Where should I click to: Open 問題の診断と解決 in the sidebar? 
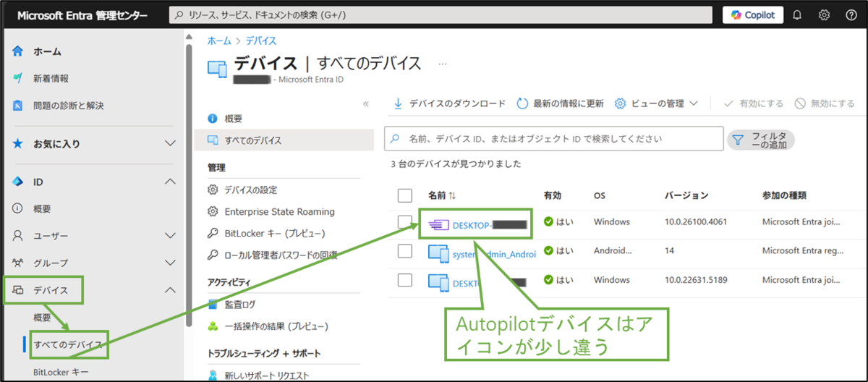[x=68, y=106]
